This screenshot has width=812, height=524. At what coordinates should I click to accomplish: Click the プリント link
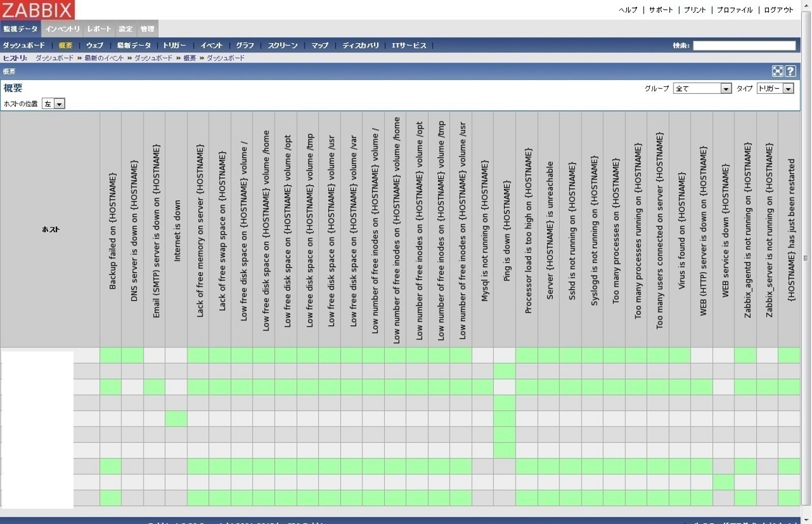[x=695, y=10]
